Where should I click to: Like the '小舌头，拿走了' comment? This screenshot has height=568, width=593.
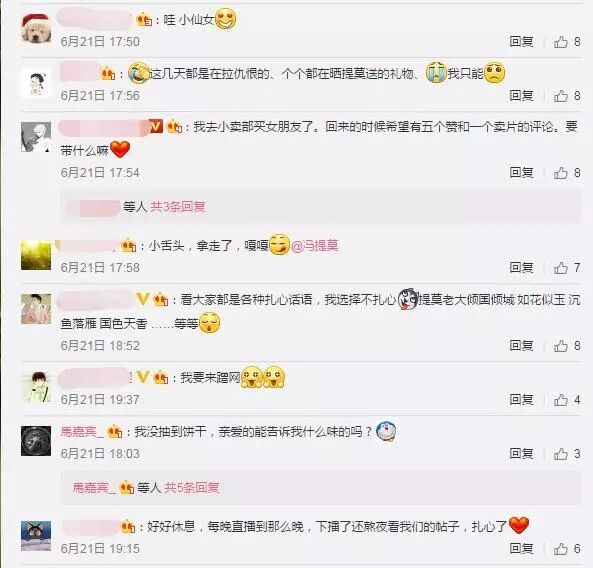567,268
